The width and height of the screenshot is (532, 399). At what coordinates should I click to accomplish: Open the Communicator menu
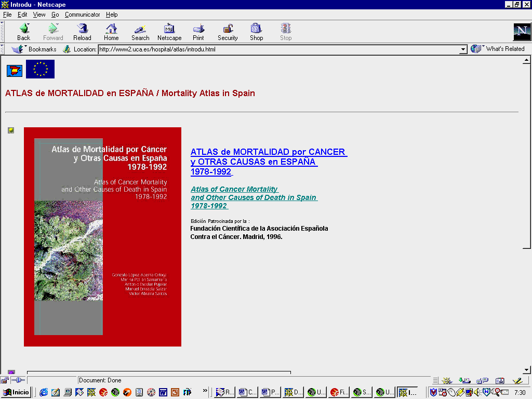click(83, 15)
